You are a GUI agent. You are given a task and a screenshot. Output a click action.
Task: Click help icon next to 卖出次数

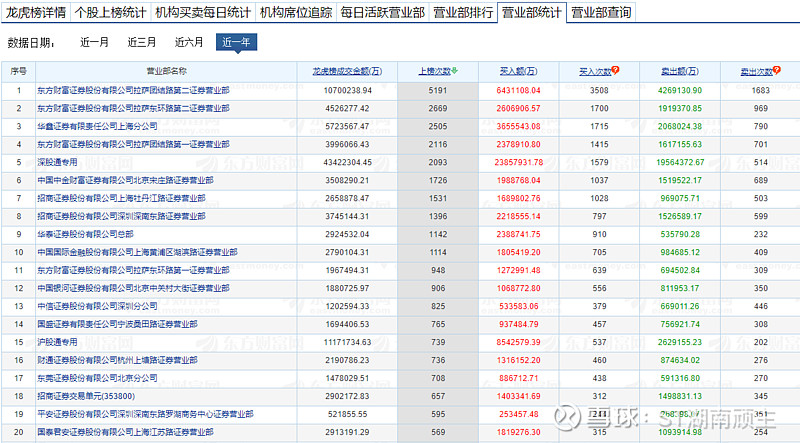pyautogui.click(x=777, y=70)
